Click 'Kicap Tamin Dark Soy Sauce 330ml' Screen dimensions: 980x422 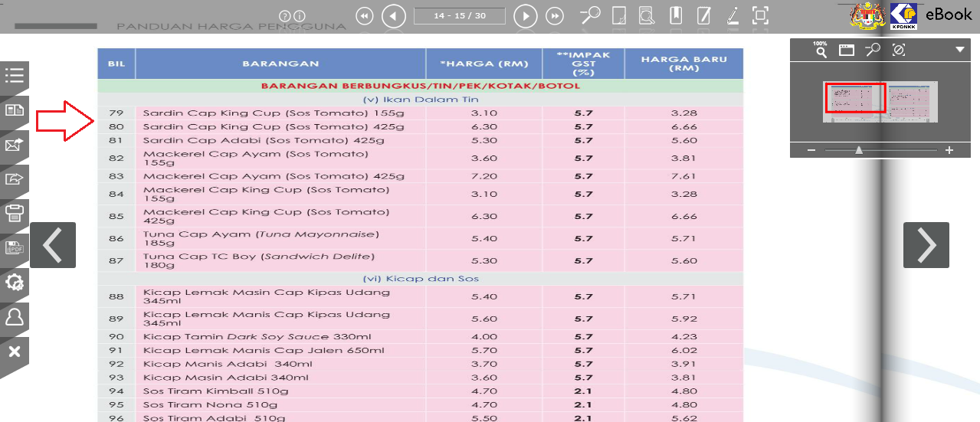tap(257, 336)
